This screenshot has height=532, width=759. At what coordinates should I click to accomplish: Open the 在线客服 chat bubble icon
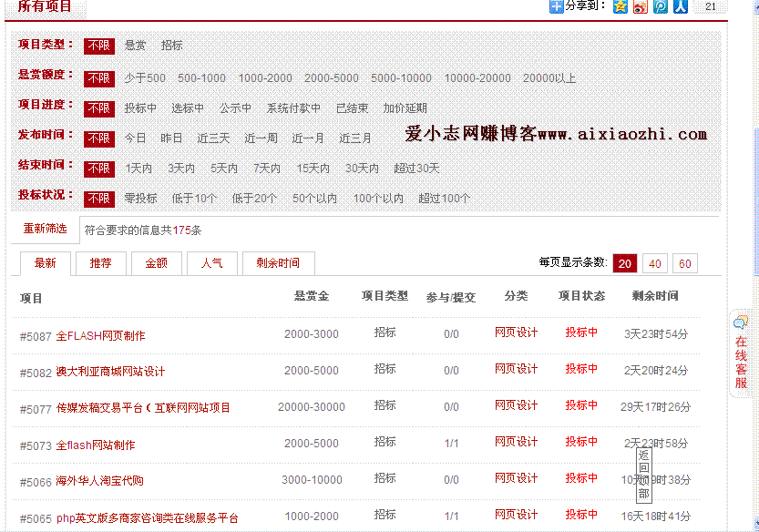point(741,322)
